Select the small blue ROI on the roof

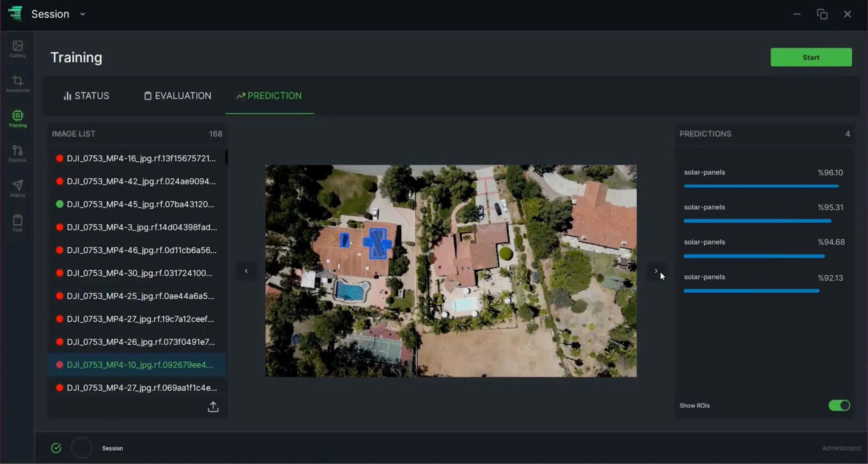[x=344, y=240]
